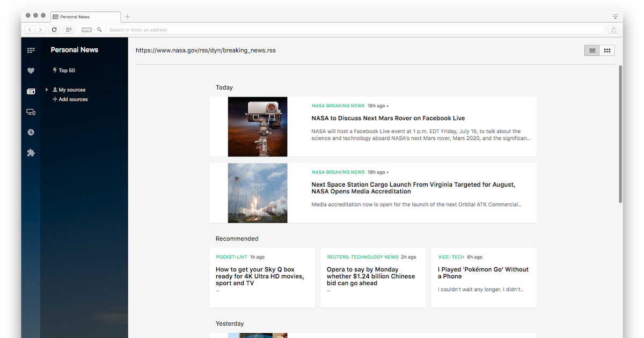Open Reuters Opera Chinese bid article
Image resolution: width=644 pixels, height=338 pixels.
(x=373, y=277)
